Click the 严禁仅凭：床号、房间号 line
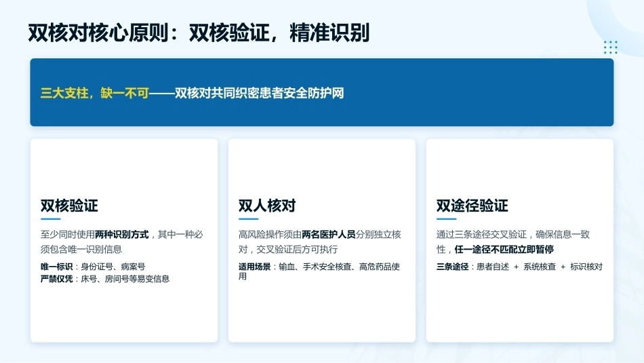 tap(104, 279)
